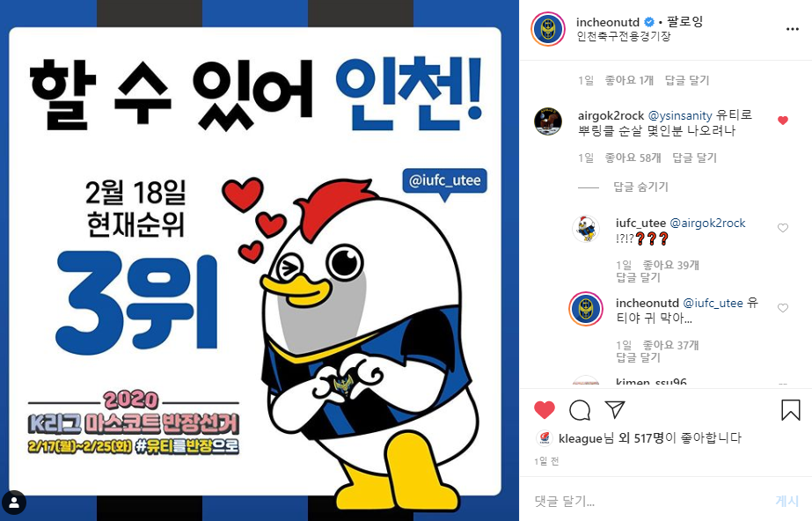Click the 게시 post button
The width and height of the screenshot is (812, 521).
787,501
